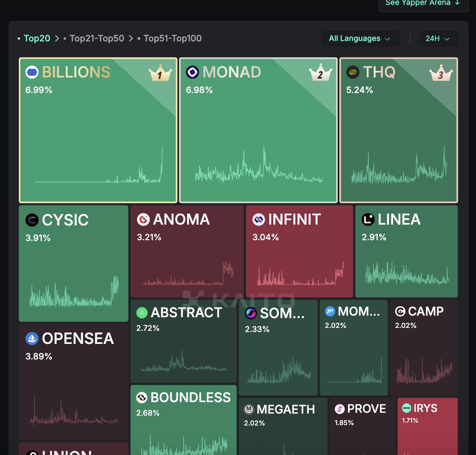Image resolution: width=476 pixels, height=455 pixels.
Task: Click the 2.02% value on MOM...
Action: [335, 325]
